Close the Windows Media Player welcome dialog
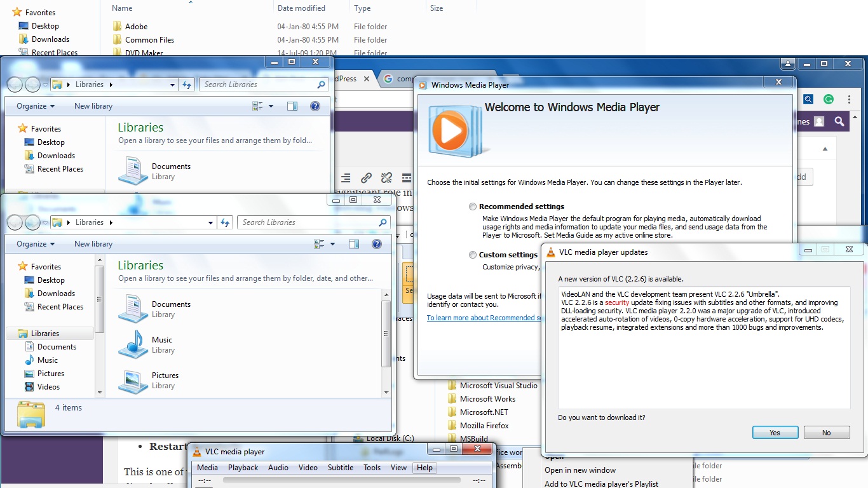 coord(778,82)
